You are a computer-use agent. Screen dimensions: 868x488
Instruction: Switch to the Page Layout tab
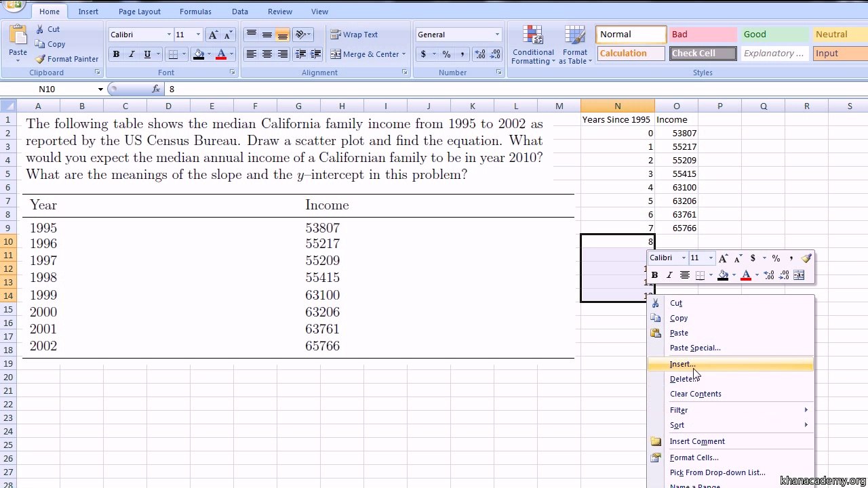140,12
